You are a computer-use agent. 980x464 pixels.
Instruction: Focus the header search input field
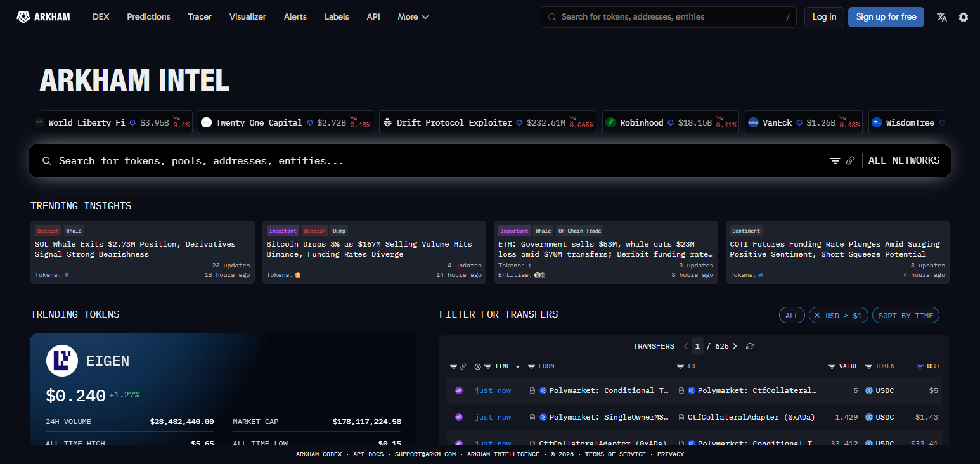point(669,17)
